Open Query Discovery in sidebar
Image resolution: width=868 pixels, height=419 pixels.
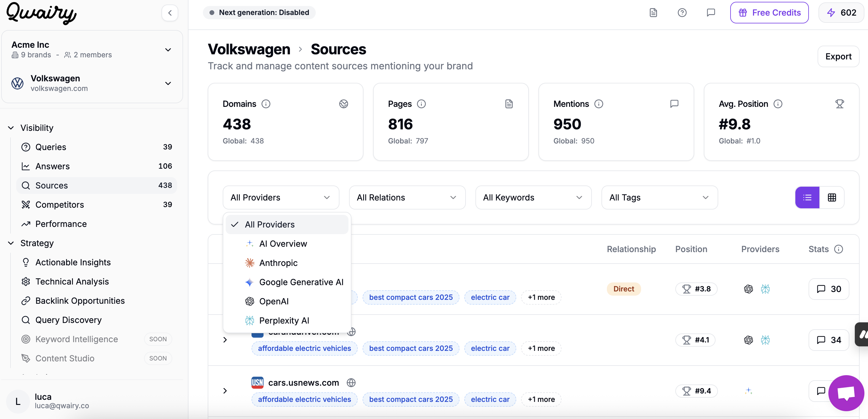tap(96, 320)
